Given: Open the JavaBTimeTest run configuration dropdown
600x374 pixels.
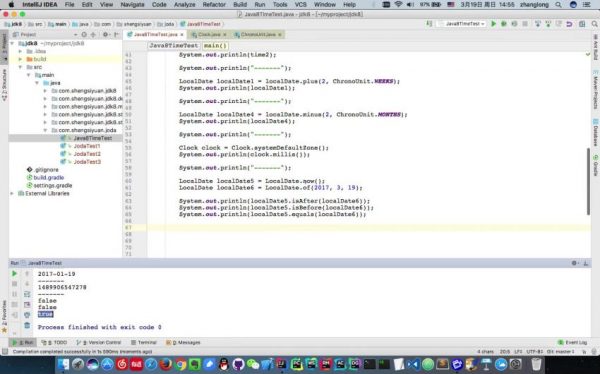Looking at the screenshot, I should pyautogui.click(x=462, y=24).
